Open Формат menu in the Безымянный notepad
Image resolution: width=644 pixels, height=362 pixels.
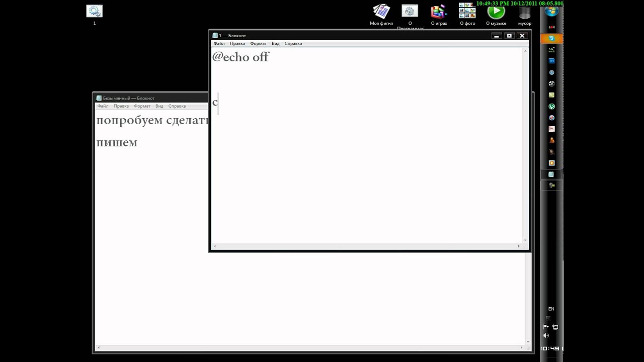click(142, 106)
